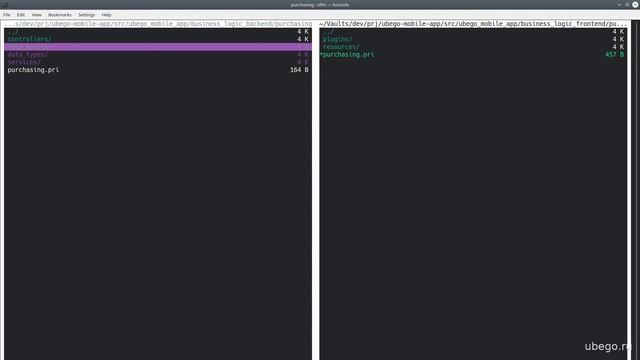Select the 164 B purchasing.pri file

click(x=158, y=70)
